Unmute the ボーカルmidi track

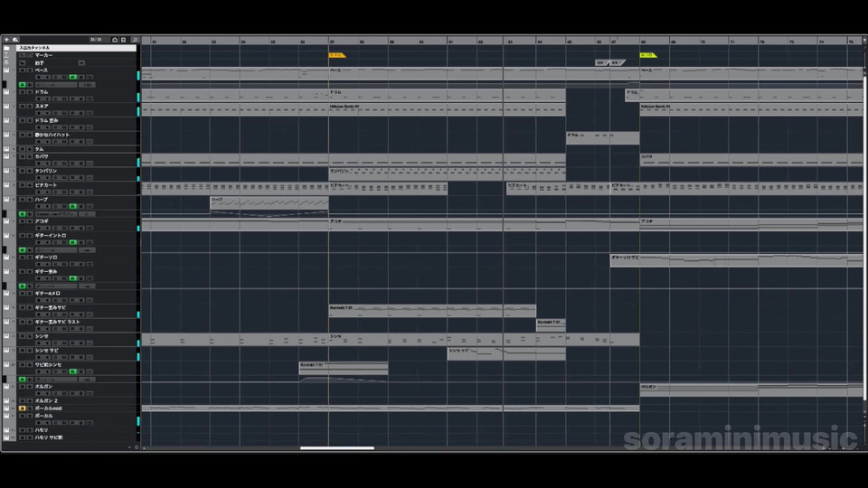pos(22,408)
